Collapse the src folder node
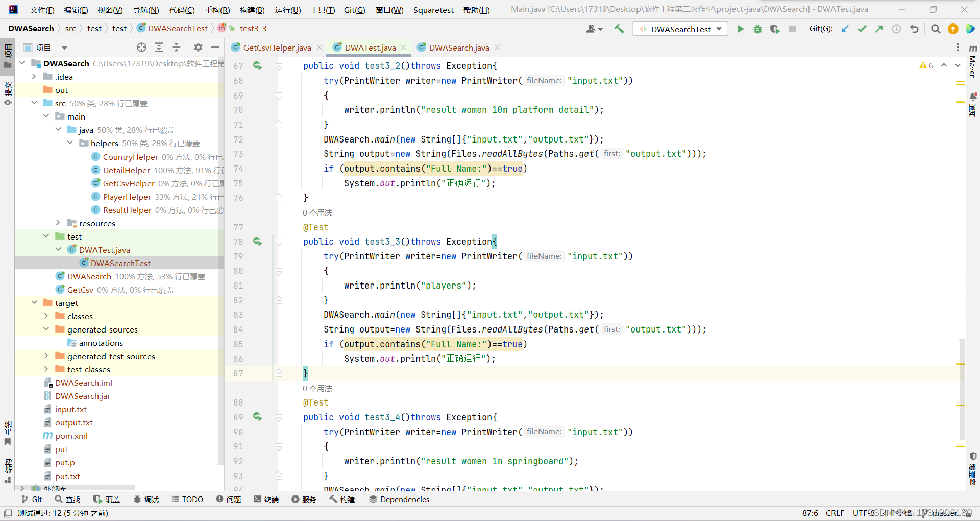This screenshot has height=521, width=980. point(34,103)
